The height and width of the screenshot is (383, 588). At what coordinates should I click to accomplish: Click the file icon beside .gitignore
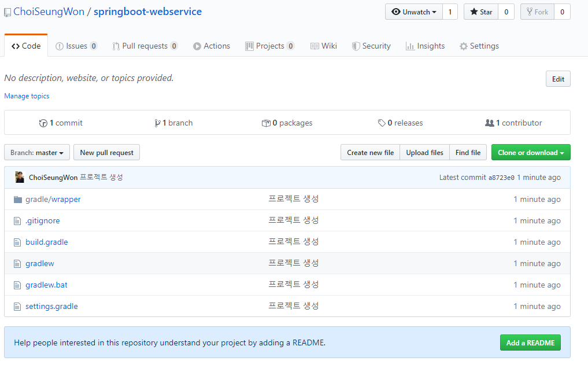(17, 221)
